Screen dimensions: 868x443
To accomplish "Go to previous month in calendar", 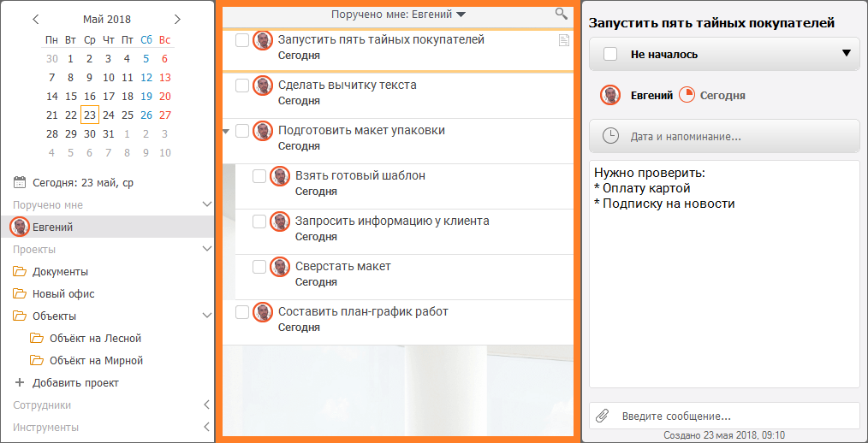I will (x=36, y=20).
